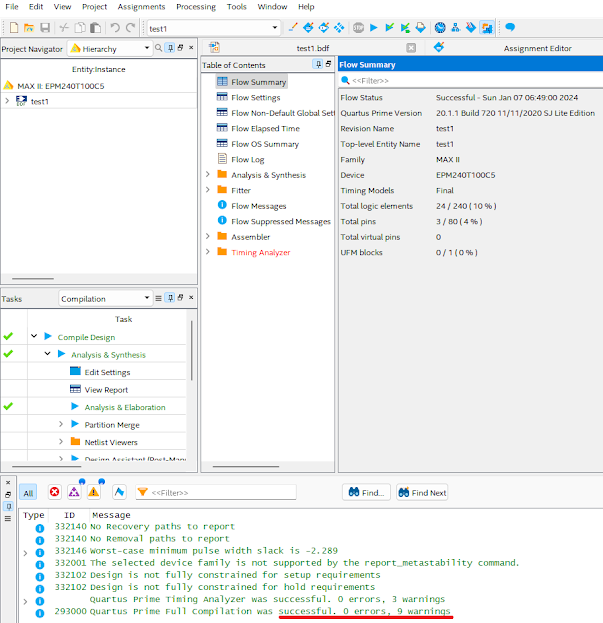
Task: Expand the worst-case minimum pulse width message
Action: pyautogui.click(x=25, y=552)
